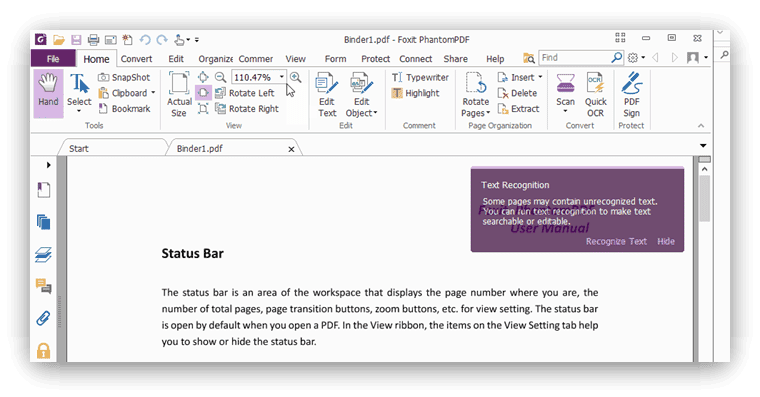Screen dimensions: 760x397
Task: Rotate the view left
Action: coord(245,93)
